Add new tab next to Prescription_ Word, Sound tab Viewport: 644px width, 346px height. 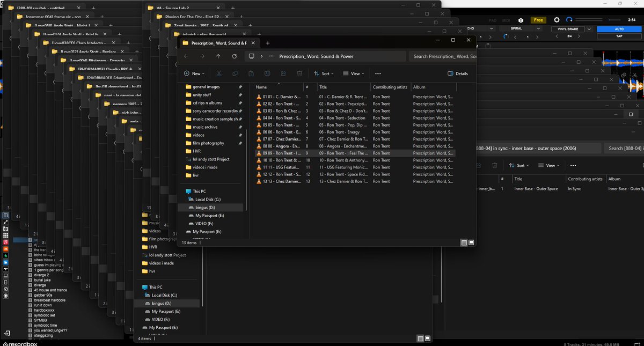pos(268,43)
